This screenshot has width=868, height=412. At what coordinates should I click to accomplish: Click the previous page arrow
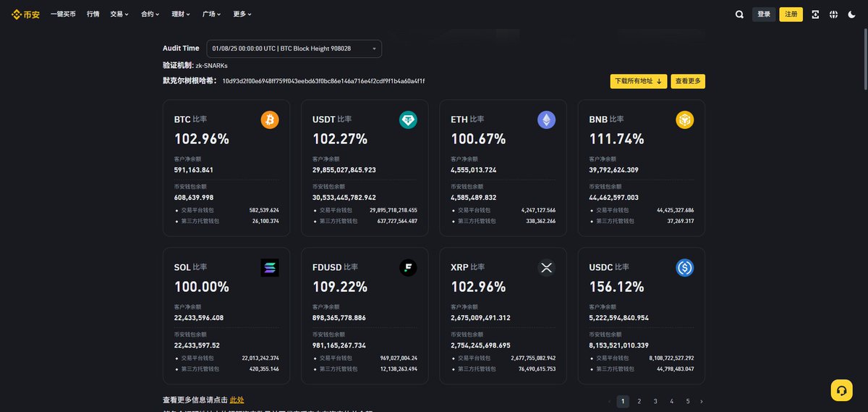tap(610, 401)
